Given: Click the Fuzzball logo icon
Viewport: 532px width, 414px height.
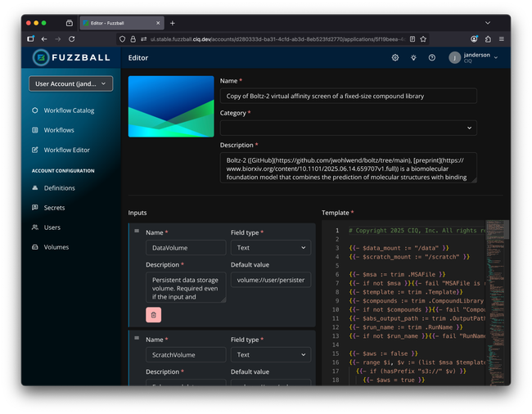Looking at the screenshot, I should [x=41, y=57].
